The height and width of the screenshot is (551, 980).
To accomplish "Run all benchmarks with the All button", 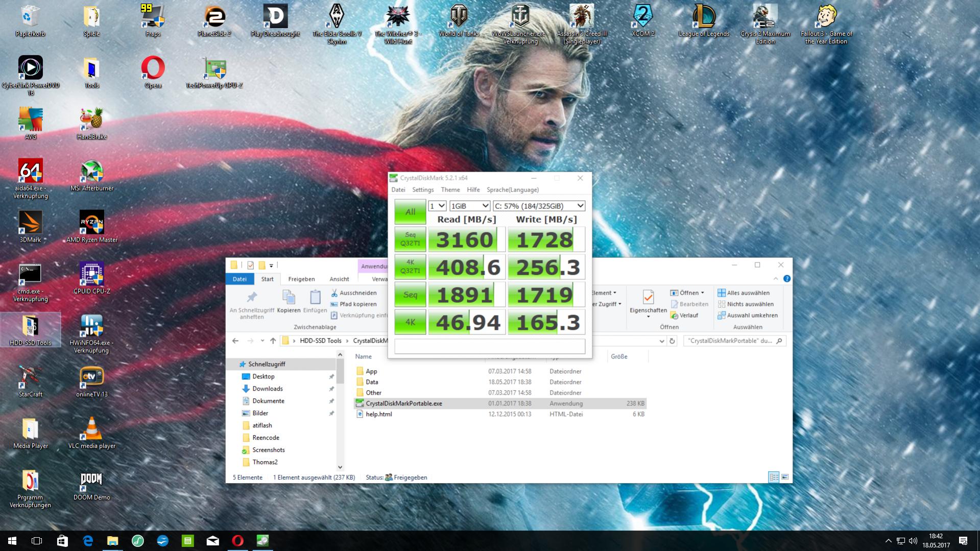I will [x=410, y=212].
